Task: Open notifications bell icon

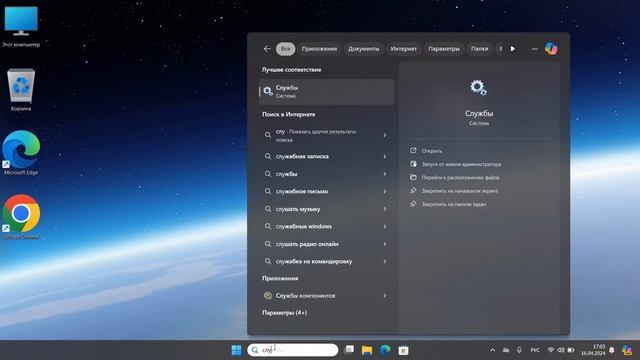Action: coord(611,350)
